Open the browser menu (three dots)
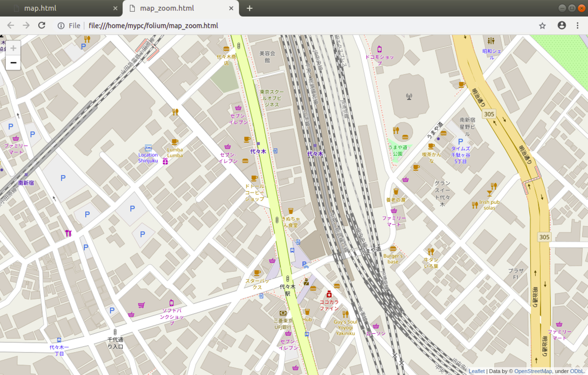This screenshot has width=588, height=375. (577, 25)
